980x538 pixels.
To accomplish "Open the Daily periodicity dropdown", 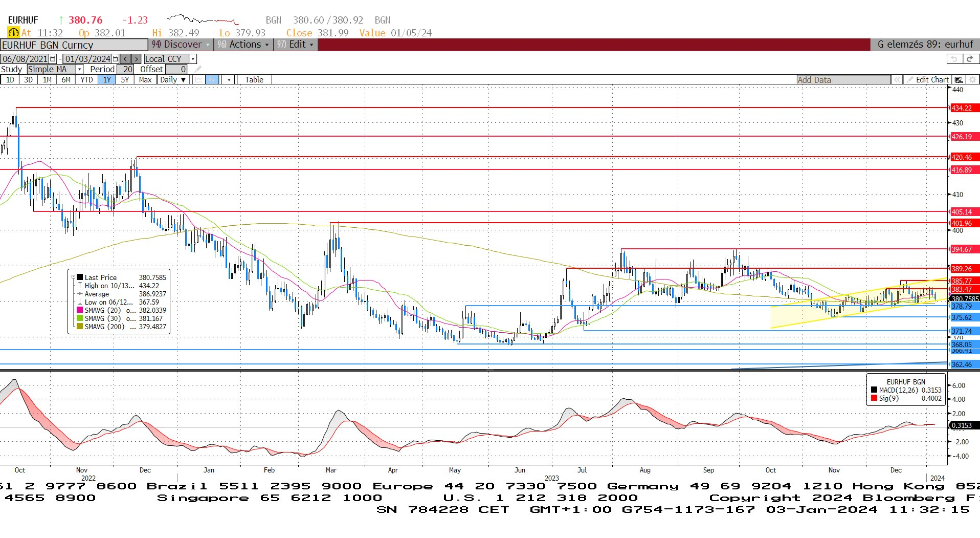I will (x=173, y=80).
